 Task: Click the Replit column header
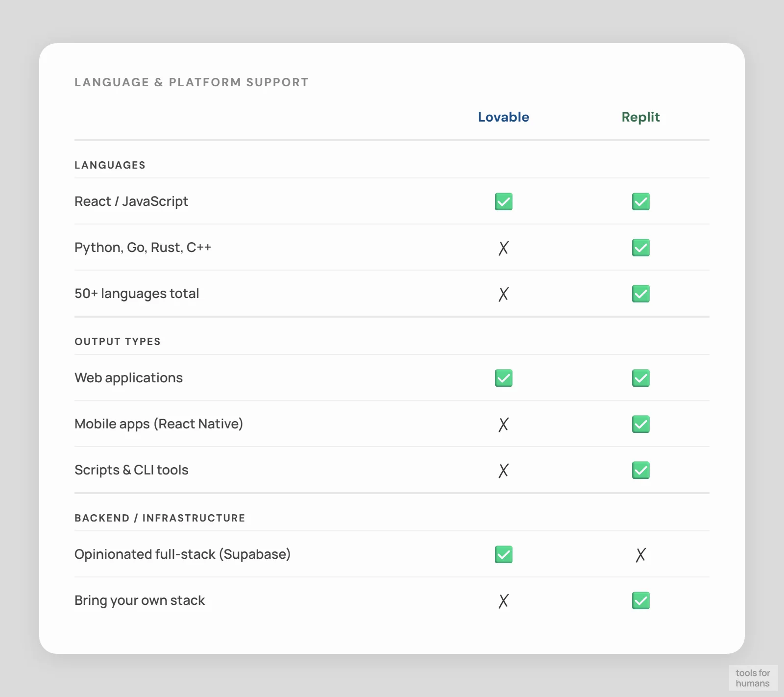[x=640, y=117]
